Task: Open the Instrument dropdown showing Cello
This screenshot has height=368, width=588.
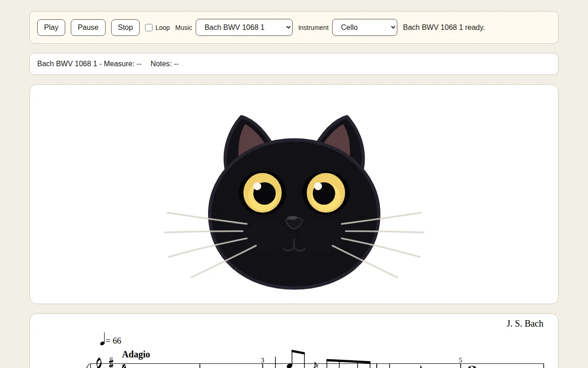Action: [365, 28]
